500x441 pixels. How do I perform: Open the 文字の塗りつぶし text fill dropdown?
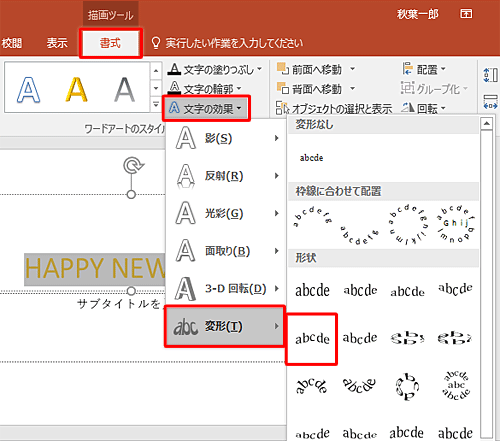point(215,69)
